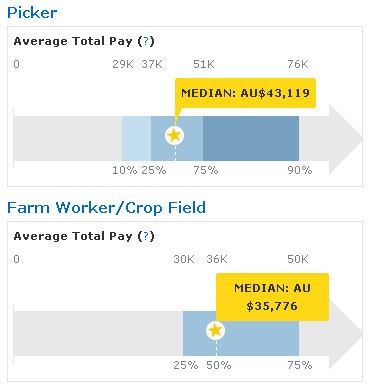The height and width of the screenshot is (388, 370).
Task: Click the Picker MEDIAN AU$43,119 callout
Action: (245, 93)
